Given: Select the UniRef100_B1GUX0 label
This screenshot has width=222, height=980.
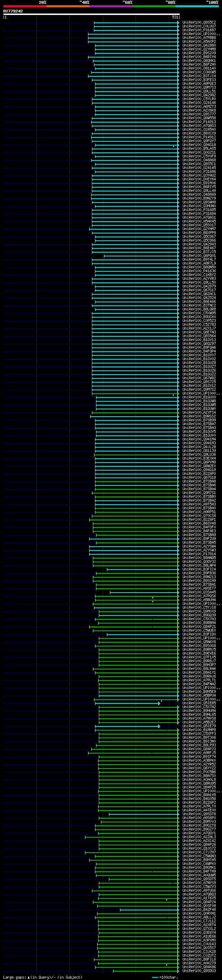Looking at the screenshot, I should 199,397.
